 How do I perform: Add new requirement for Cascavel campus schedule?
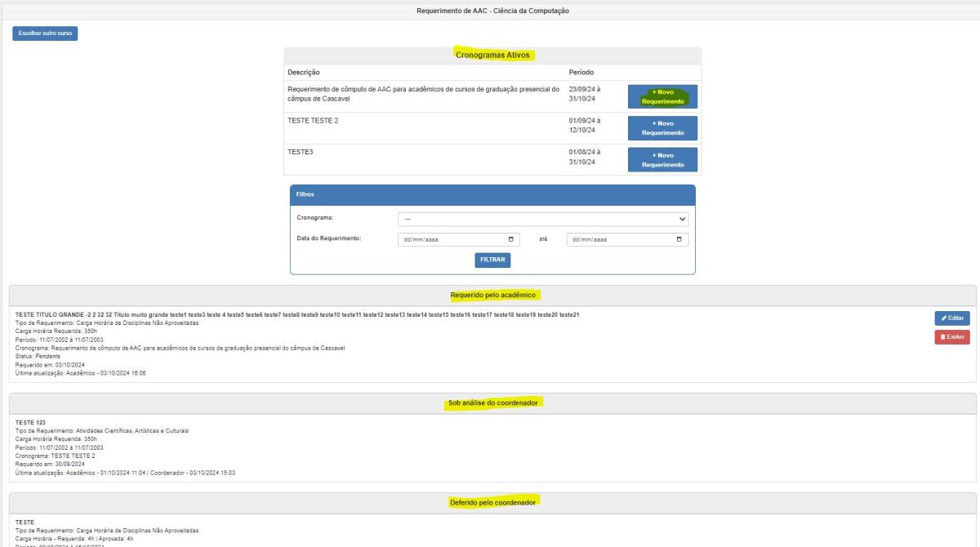tap(662, 96)
